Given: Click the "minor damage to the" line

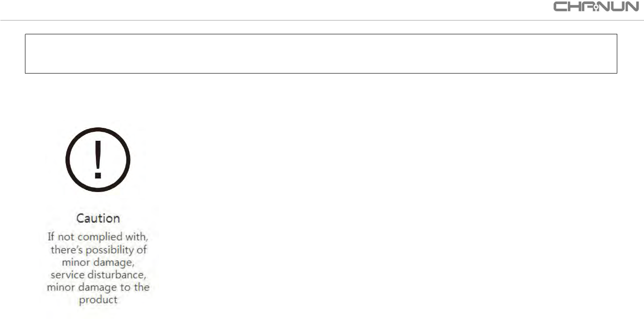Looking at the screenshot, I should [x=98, y=287].
